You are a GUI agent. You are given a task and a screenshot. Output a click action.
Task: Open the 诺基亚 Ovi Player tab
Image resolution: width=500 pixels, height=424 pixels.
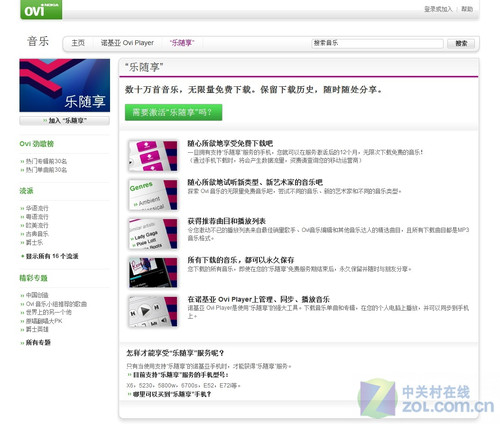(x=127, y=43)
